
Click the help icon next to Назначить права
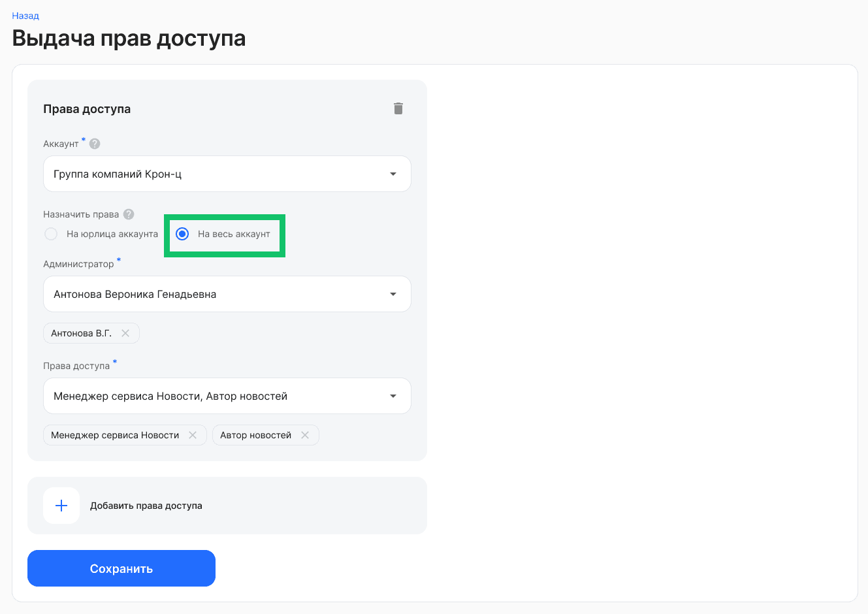pos(128,214)
